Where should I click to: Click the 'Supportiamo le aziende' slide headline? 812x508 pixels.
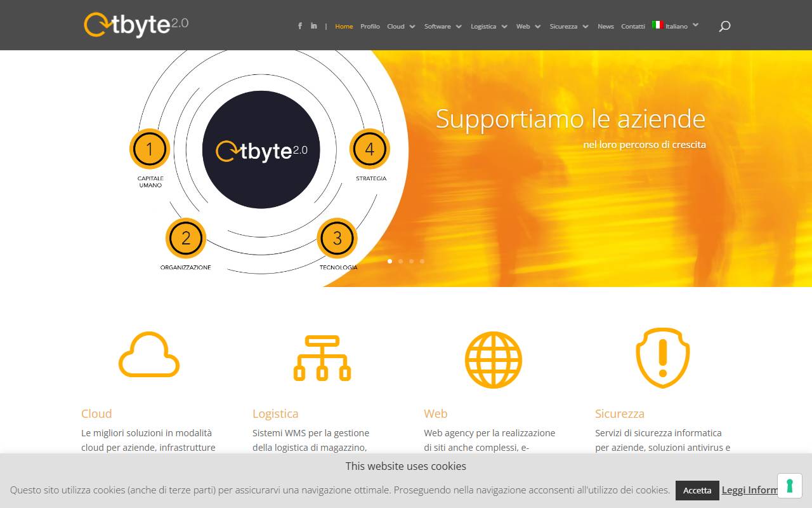[570, 119]
